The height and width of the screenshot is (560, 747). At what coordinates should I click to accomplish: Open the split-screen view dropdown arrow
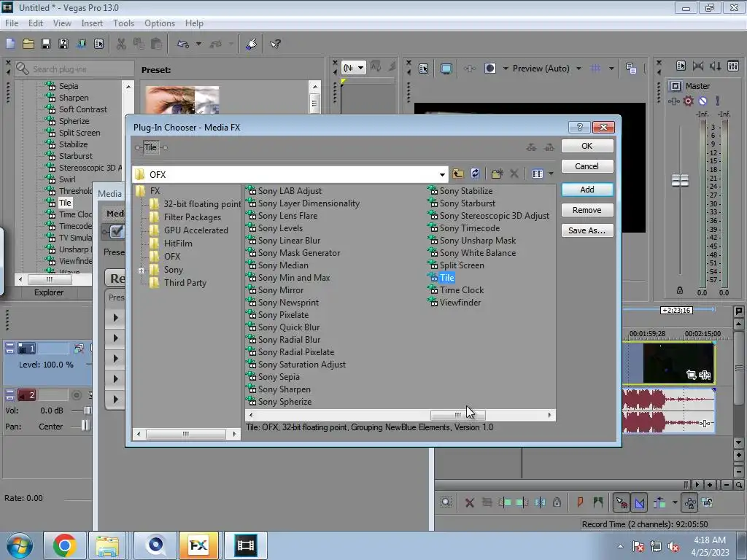click(x=506, y=69)
